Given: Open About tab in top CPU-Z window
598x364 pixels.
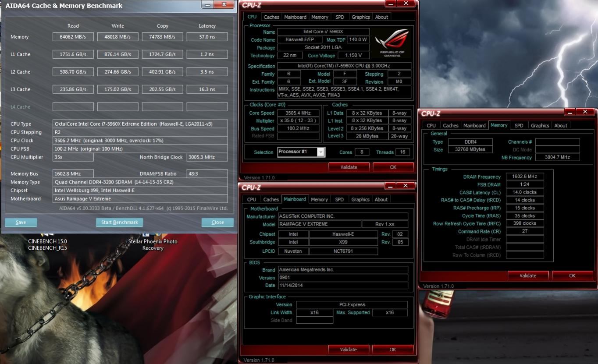Looking at the screenshot, I should point(381,17).
